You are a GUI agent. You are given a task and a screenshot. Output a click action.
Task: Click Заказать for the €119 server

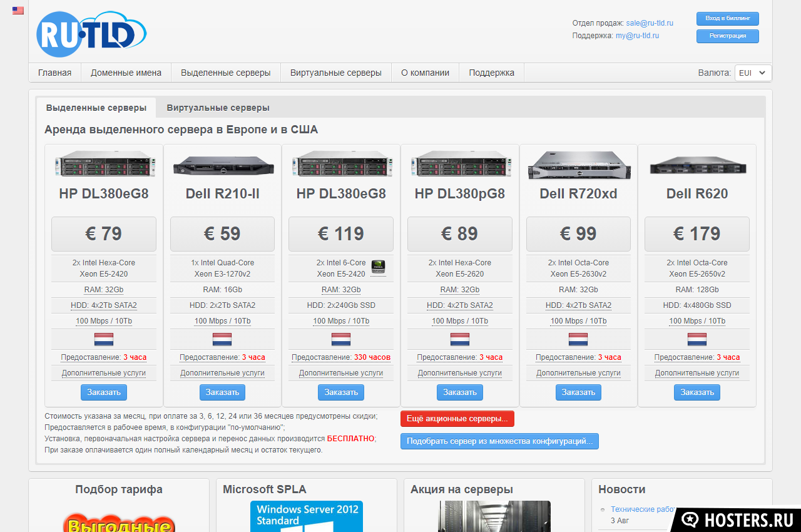pos(341,392)
